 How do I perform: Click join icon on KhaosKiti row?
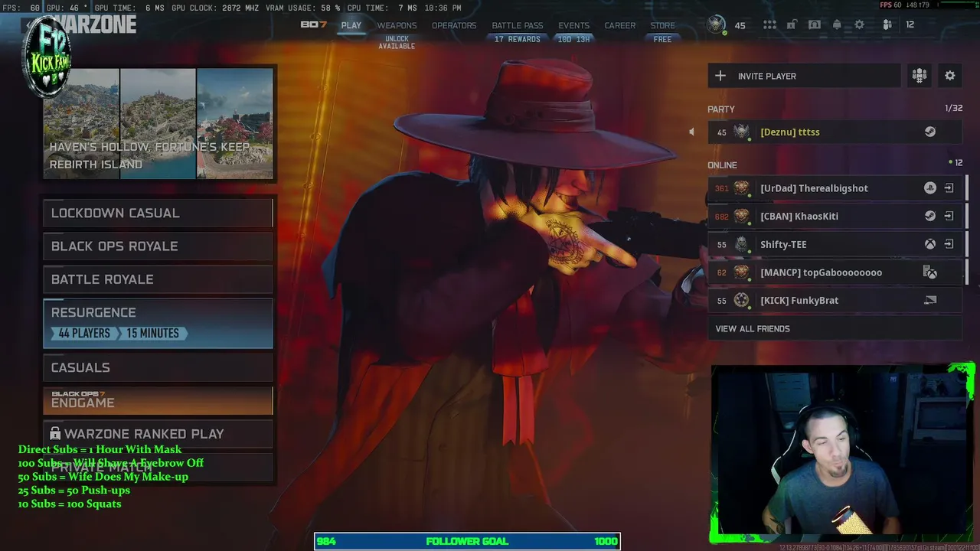coord(949,217)
